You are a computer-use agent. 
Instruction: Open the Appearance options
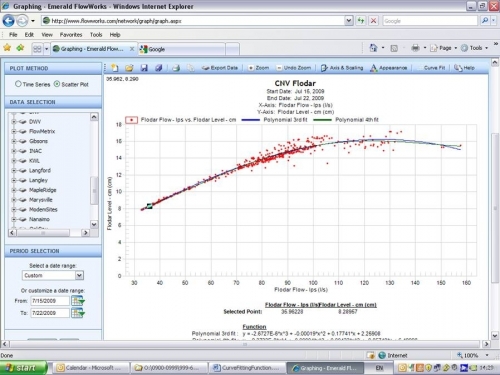tap(389, 68)
